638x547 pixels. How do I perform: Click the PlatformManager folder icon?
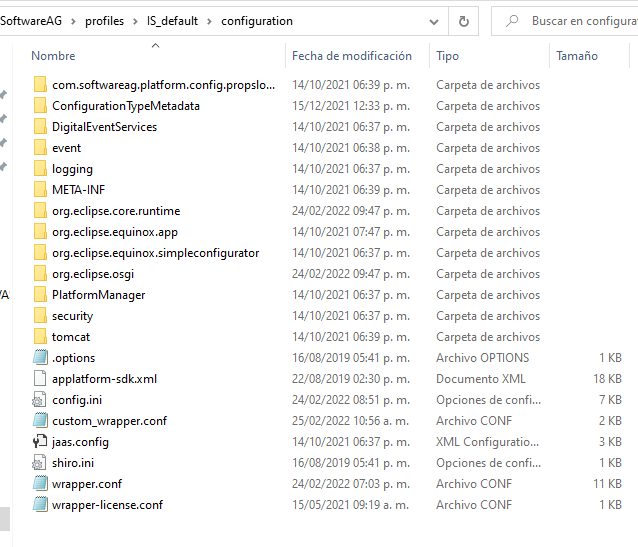(x=40, y=295)
